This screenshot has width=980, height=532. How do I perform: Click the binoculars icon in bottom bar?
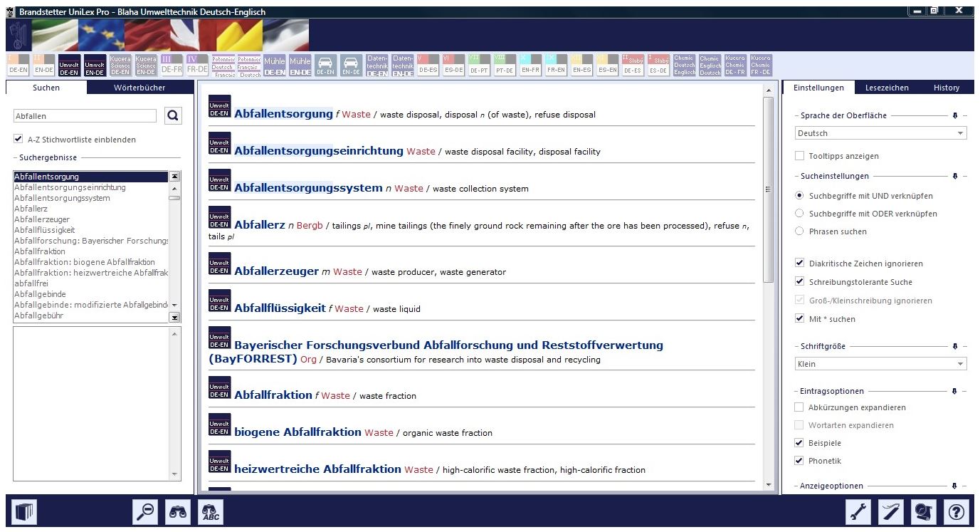click(x=178, y=512)
